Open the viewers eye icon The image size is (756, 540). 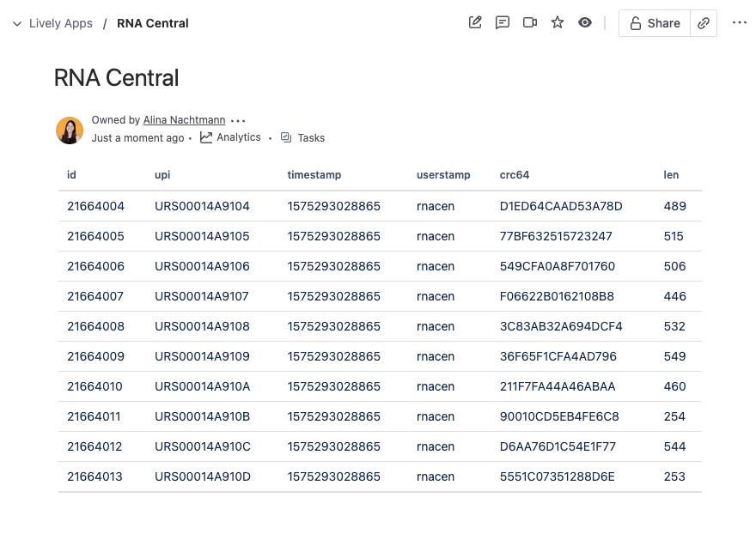click(x=585, y=23)
